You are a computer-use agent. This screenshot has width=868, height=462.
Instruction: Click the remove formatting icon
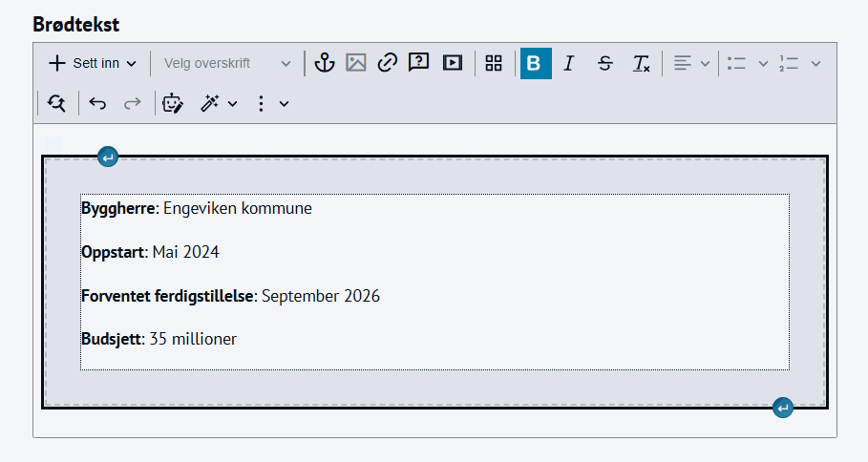pyautogui.click(x=641, y=64)
